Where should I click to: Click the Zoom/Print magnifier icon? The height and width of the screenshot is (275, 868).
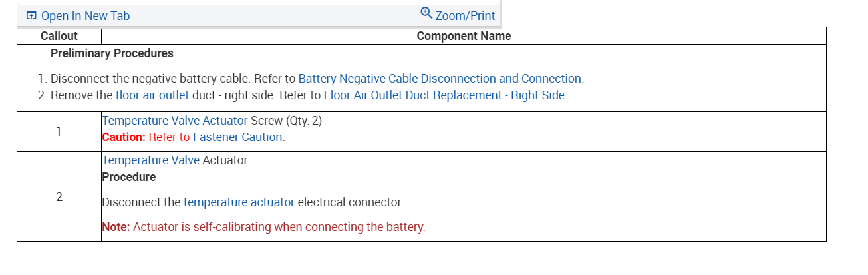pos(426,13)
